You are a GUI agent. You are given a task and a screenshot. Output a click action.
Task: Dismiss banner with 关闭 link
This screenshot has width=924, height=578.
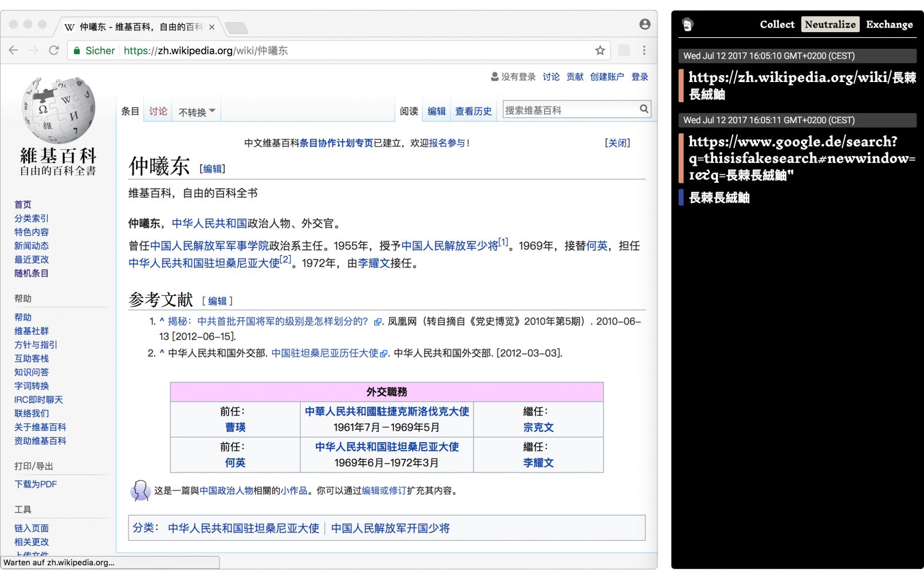pyautogui.click(x=617, y=143)
